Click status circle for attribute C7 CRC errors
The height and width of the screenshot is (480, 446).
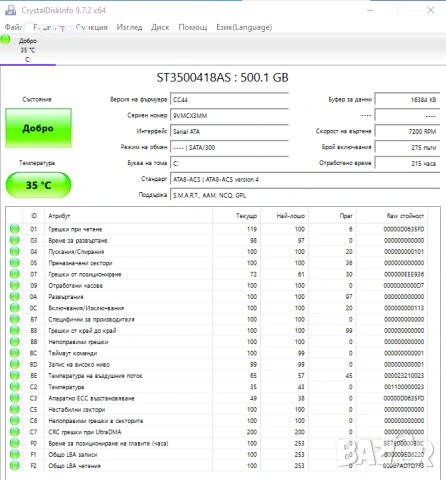15,432
